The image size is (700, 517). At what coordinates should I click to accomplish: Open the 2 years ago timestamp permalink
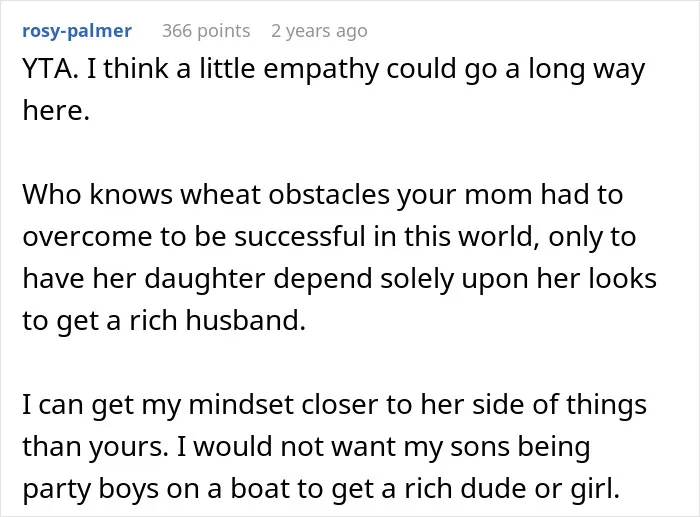coord(319,32)
